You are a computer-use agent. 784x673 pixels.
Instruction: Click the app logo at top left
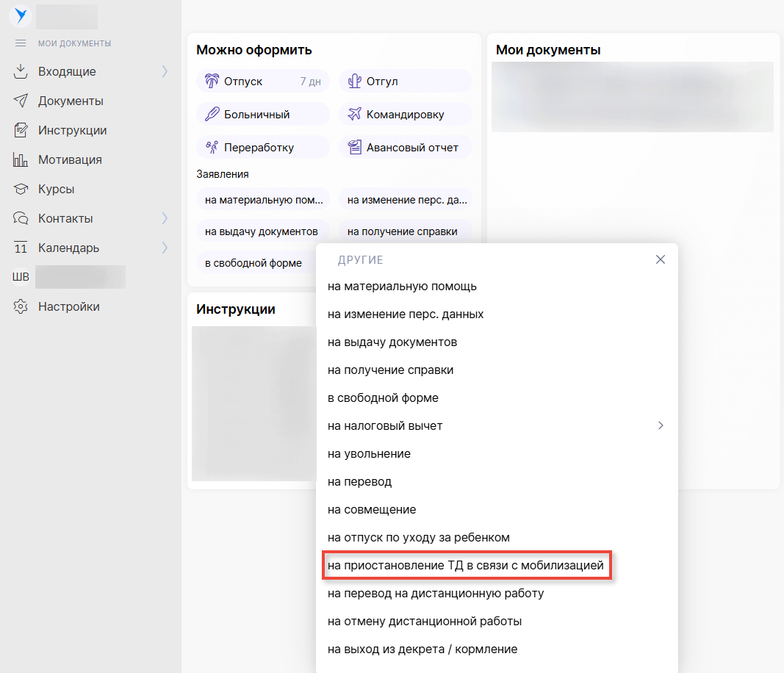point(20,15)
